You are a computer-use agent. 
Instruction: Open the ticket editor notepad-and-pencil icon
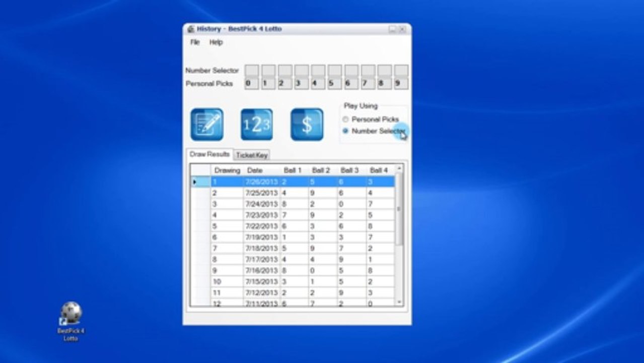(x=207, y=125)
